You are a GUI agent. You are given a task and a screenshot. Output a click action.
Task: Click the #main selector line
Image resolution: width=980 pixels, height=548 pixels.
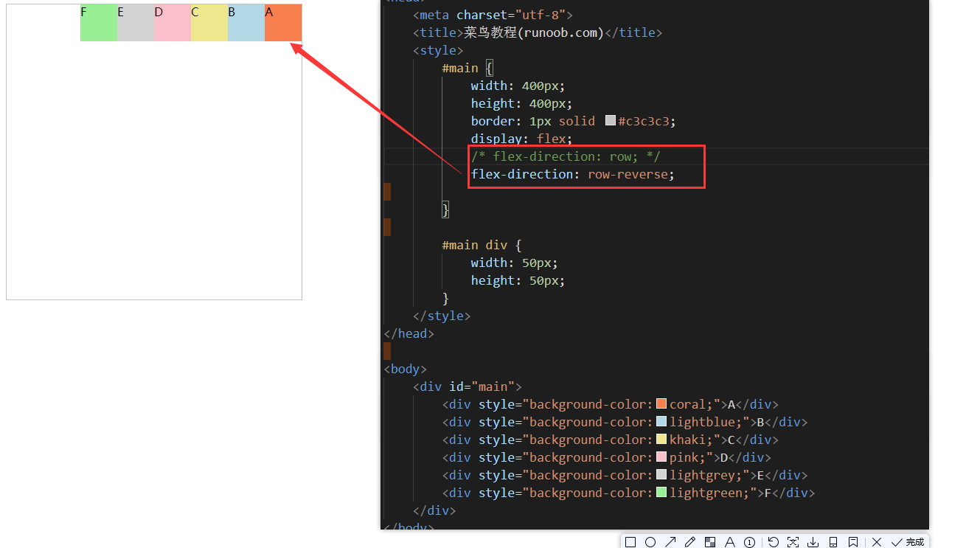point(468,68)
